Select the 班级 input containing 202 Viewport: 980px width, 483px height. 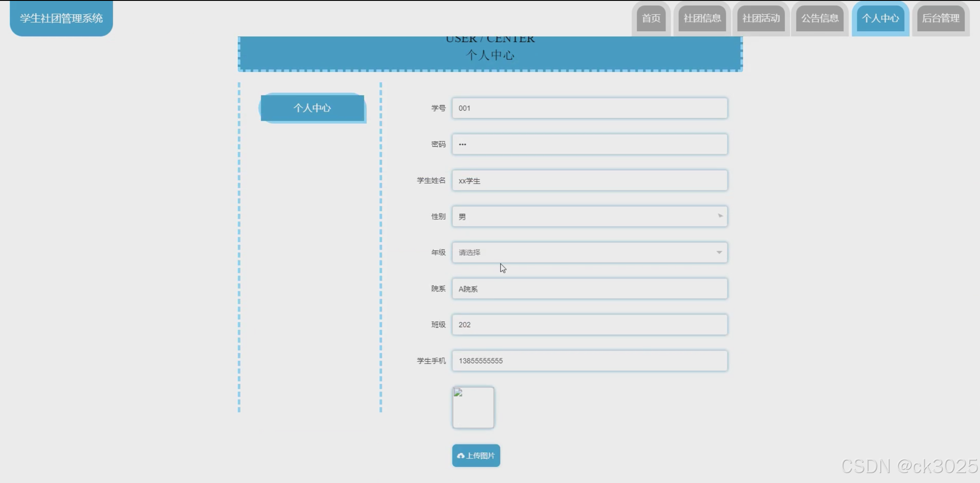click(x=589, y=325)
